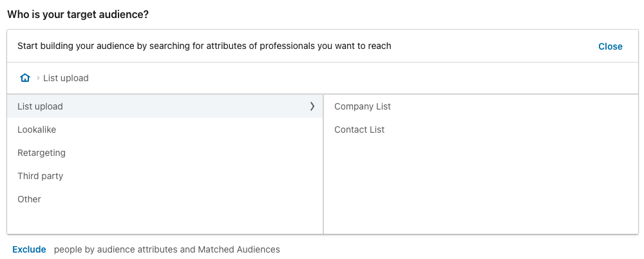644x259 pixels.
Task: Click the home icon in the breadcrumb
Action: click(25, 78)
